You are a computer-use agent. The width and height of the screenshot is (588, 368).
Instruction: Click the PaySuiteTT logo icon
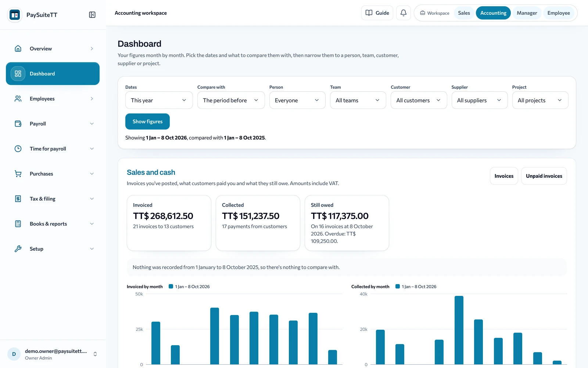tap(15, 15)
